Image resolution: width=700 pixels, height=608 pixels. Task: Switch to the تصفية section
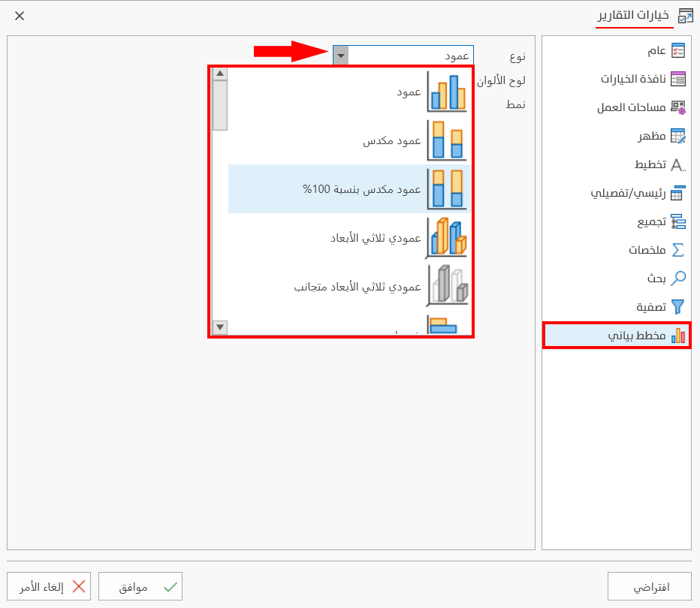pos(646,306)
